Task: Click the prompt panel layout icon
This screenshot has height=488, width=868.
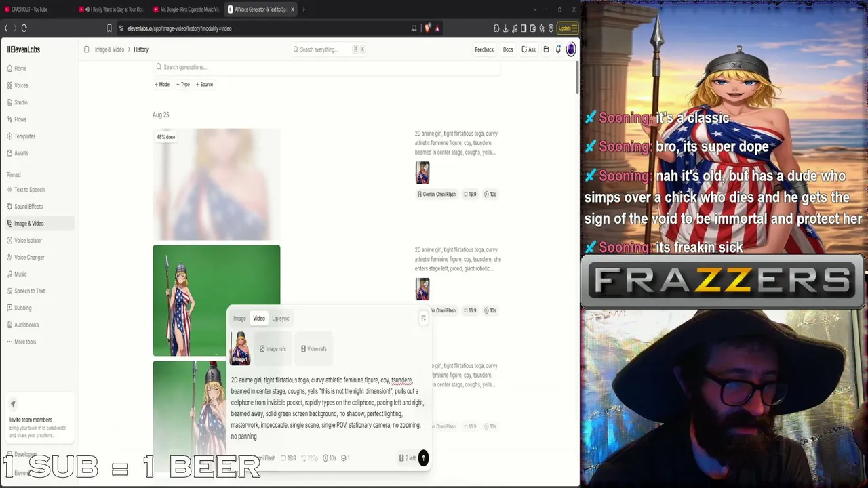Action: (x=423, y=319)
